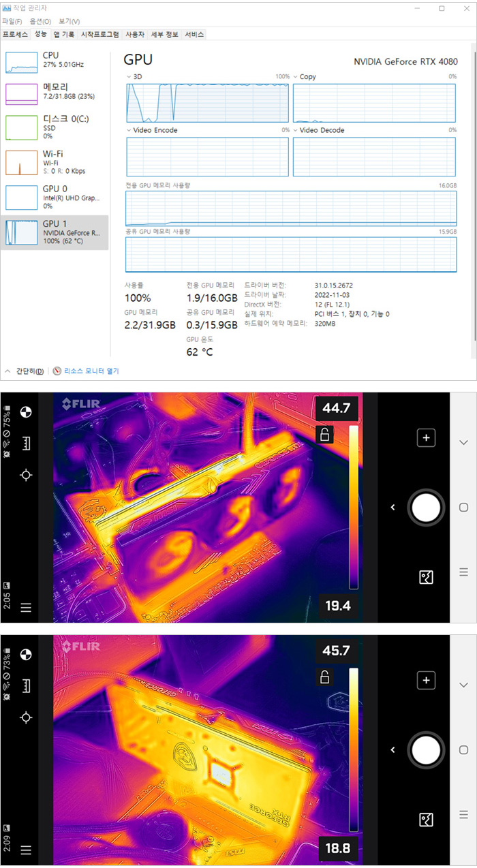The height and width of the screenshot is (868, 477).
Task: Select GPU 1 NVIDIA GeForce entry
Action: pyautogui.click(x=55, y=232)
